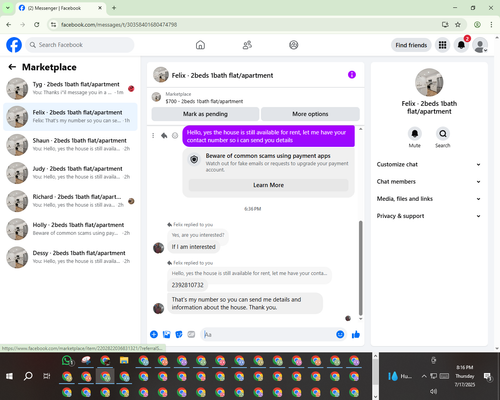Go back in browser history
Viewport: 500px width, 400px height.
tap(9, 24)
